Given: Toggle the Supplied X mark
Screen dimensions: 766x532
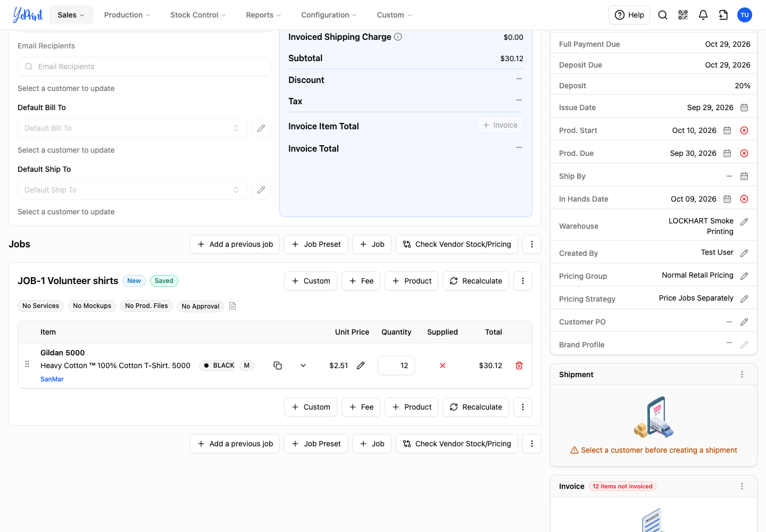Looking at the screenshot, I should point(443,365).
